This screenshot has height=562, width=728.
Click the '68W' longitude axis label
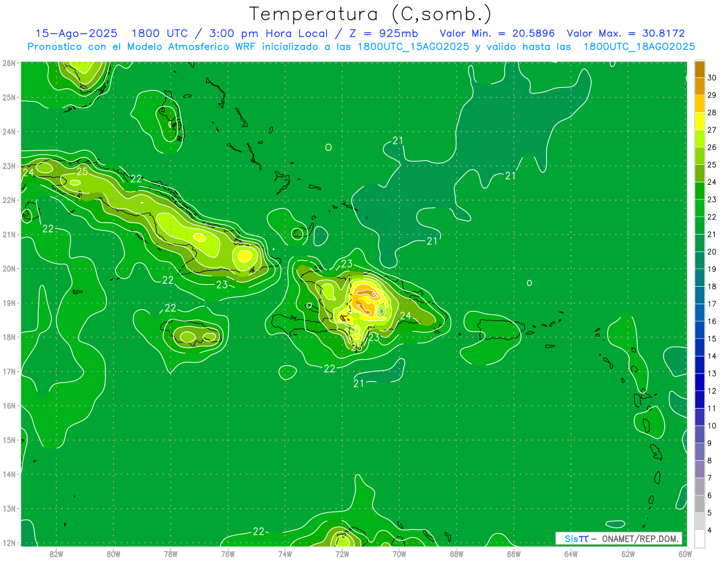click(x=456, y=553)
